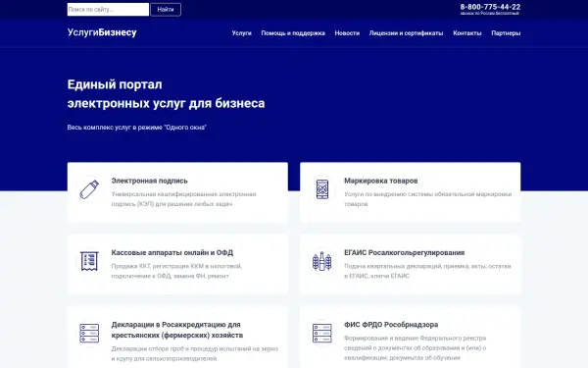The height and width of the screenshot is (368, 588).
Task: Click phone number 8-800-775-44-22
Action: pyautogui.click(x=490, y=7)
